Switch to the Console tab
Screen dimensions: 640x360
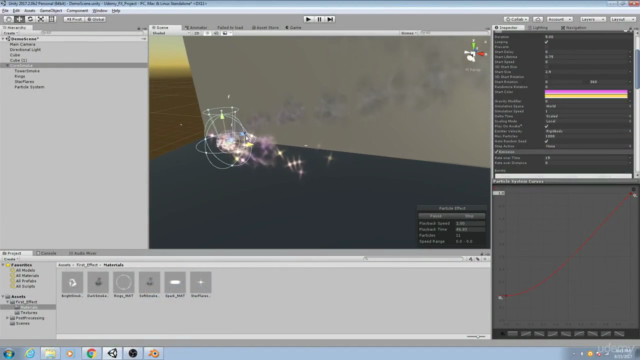(46, 253)
